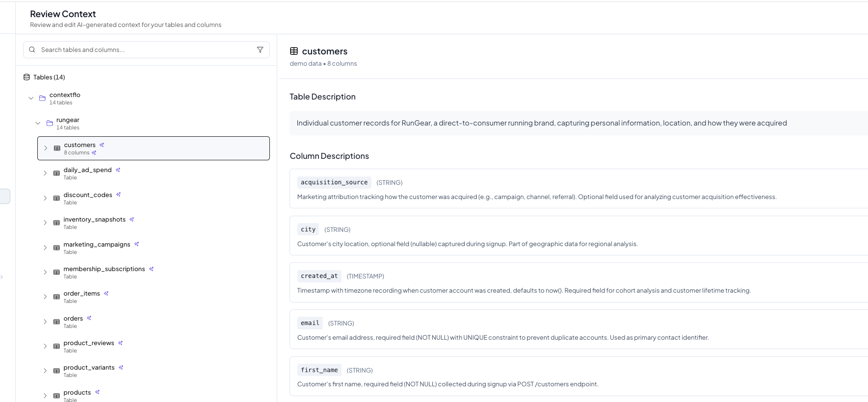Expand the daily_ad_spend table
This screenshot has height=402, width=868.
[45, 173]
